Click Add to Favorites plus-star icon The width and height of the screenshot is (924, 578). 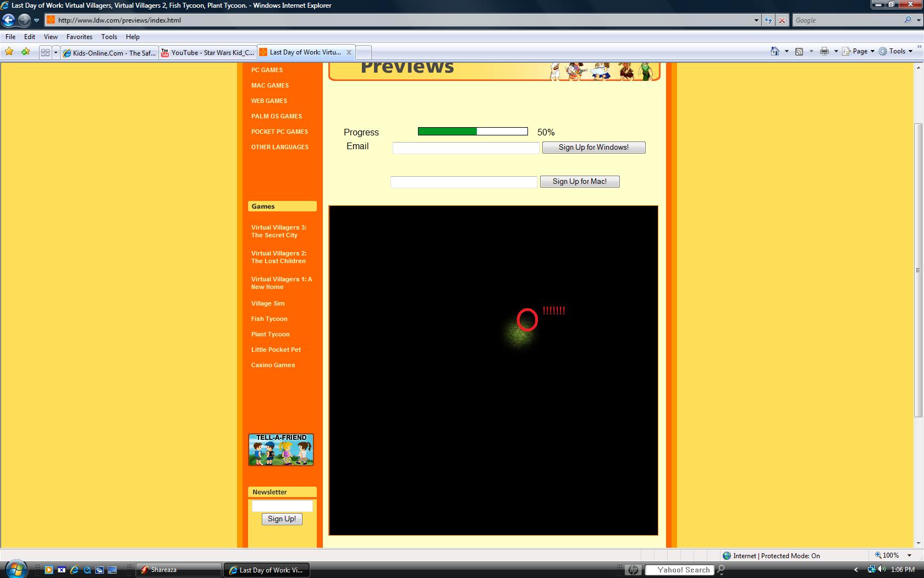[25, 52]
